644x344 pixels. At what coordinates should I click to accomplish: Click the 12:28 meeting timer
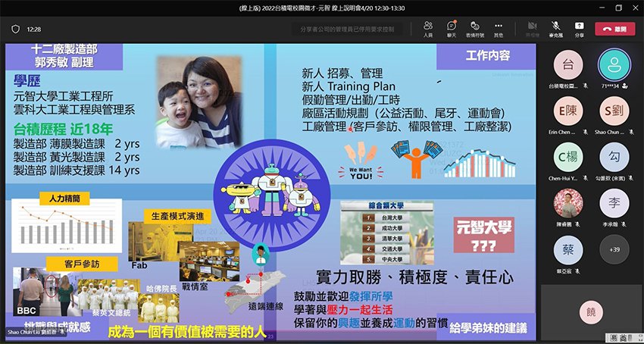click(x=33, y=30)
